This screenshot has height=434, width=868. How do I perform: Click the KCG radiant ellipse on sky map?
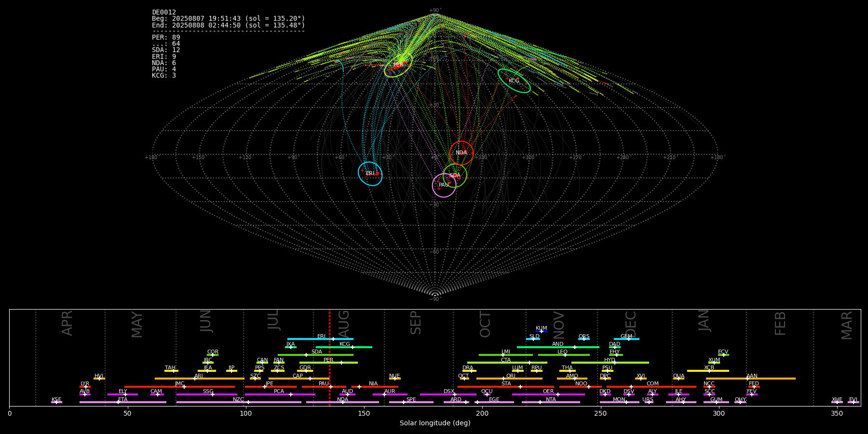tap(514, 81)
